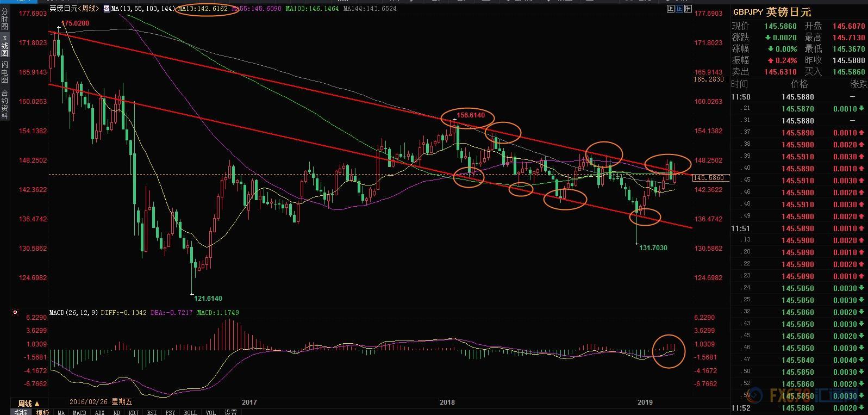Click the 121.6140 low price label
The width and height of the screenshot is (868, 415).
(x=209, y=298)
